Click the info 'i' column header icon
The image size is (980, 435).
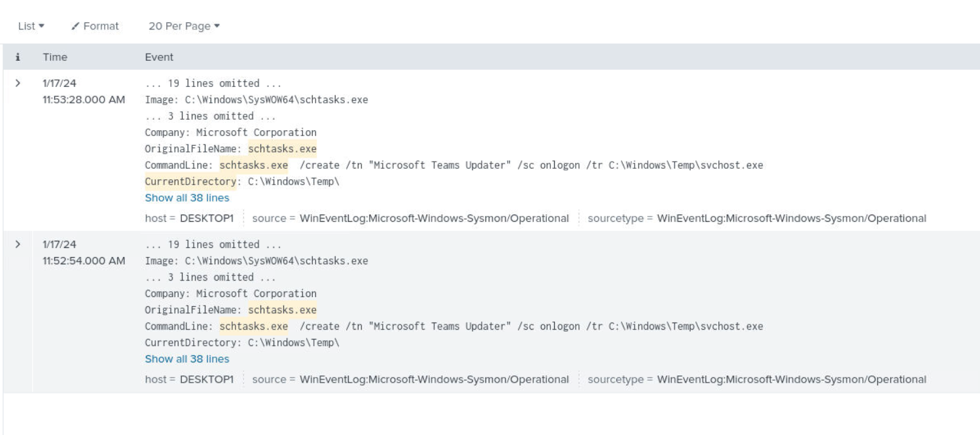[18, 57]
